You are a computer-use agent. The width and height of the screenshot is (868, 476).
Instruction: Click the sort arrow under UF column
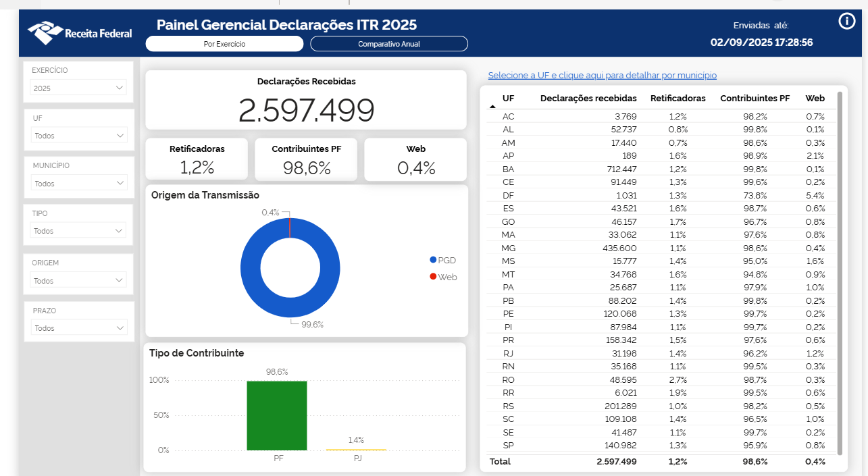point(492,107)
